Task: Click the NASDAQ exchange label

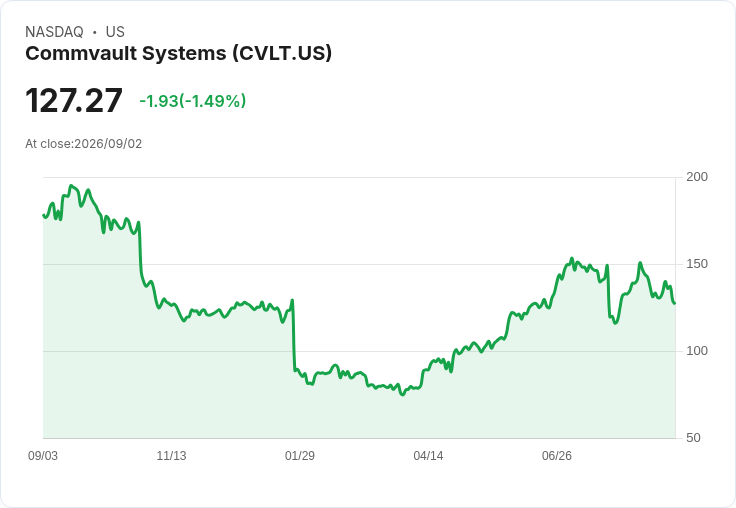Action: (54, 32)
